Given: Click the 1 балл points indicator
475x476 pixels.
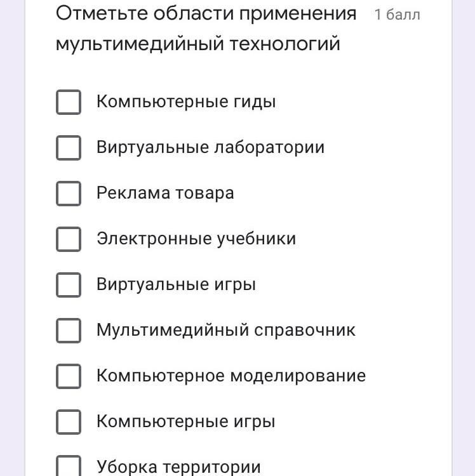Looking at the screenshot, I should click(398, 15).
